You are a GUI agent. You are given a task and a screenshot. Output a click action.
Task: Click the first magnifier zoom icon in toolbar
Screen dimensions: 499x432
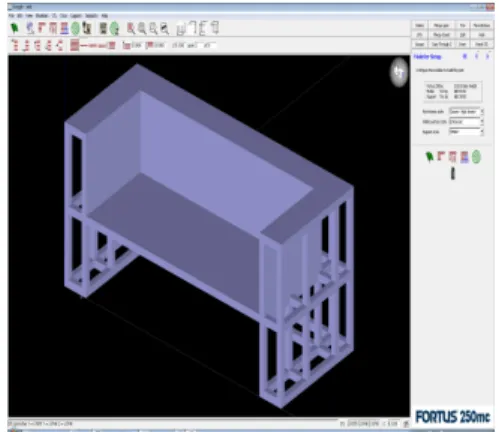click(x=131, y=29)
